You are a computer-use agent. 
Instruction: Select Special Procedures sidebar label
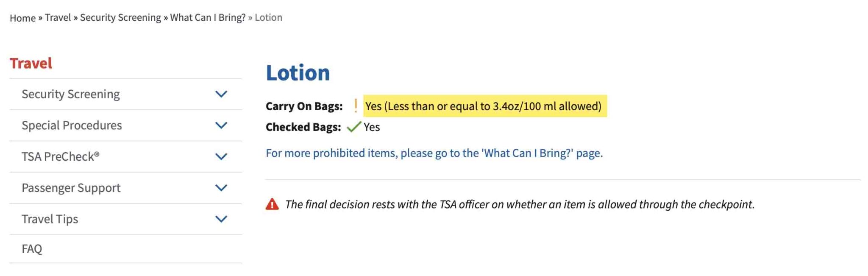[x=72, y=125]
